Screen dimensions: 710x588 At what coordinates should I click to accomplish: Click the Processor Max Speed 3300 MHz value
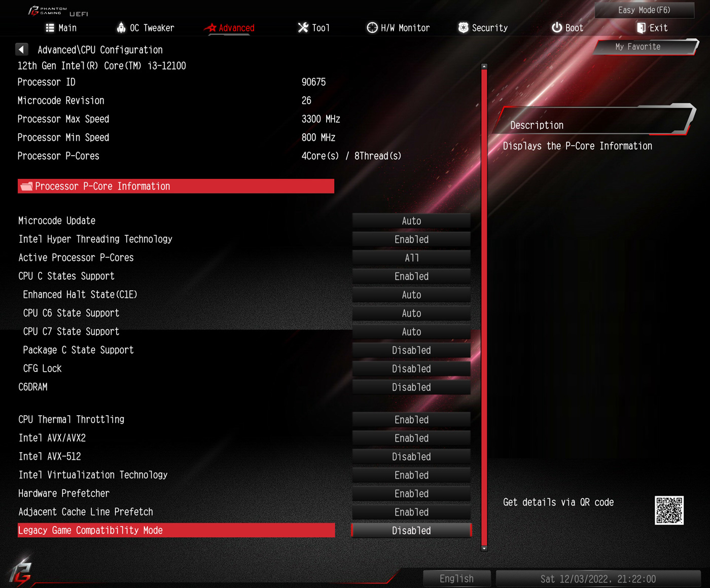point(321,119)
